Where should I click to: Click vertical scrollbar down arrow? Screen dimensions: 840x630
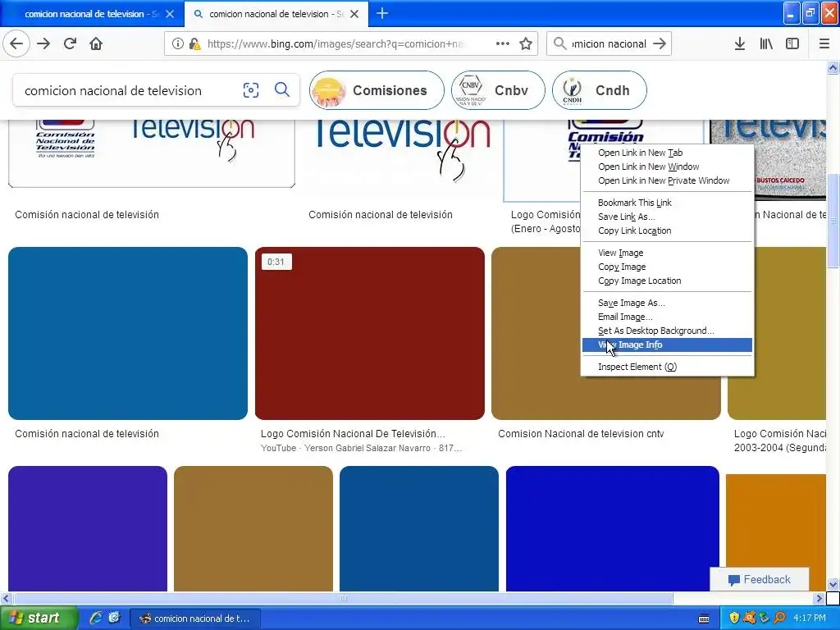tap(833, 584)
